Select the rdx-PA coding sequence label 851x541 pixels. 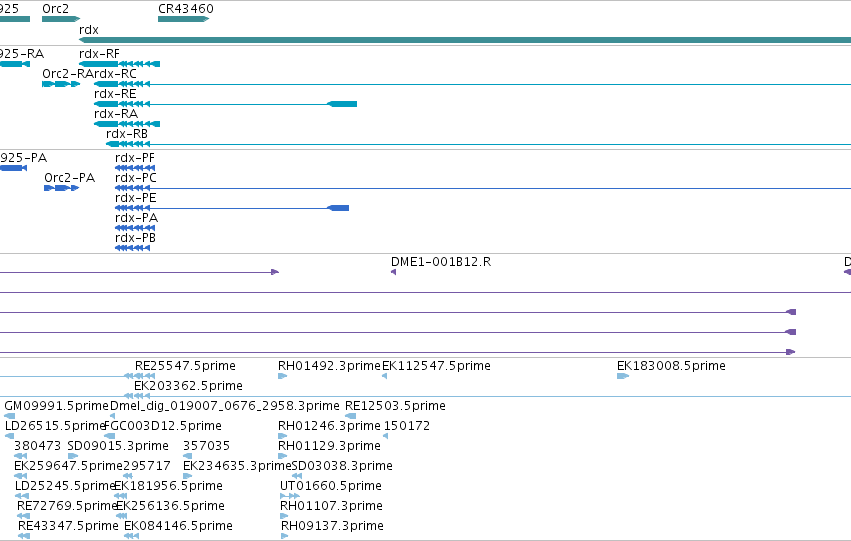(x=136, y=218)
